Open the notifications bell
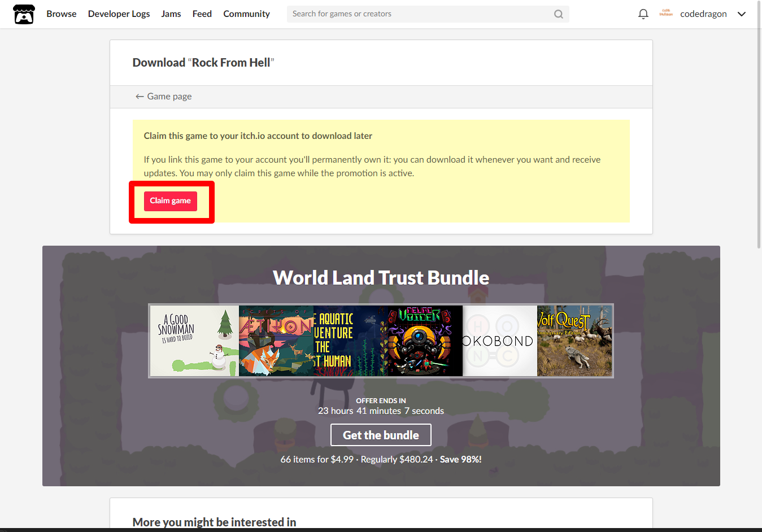 [x=643, y=14]
